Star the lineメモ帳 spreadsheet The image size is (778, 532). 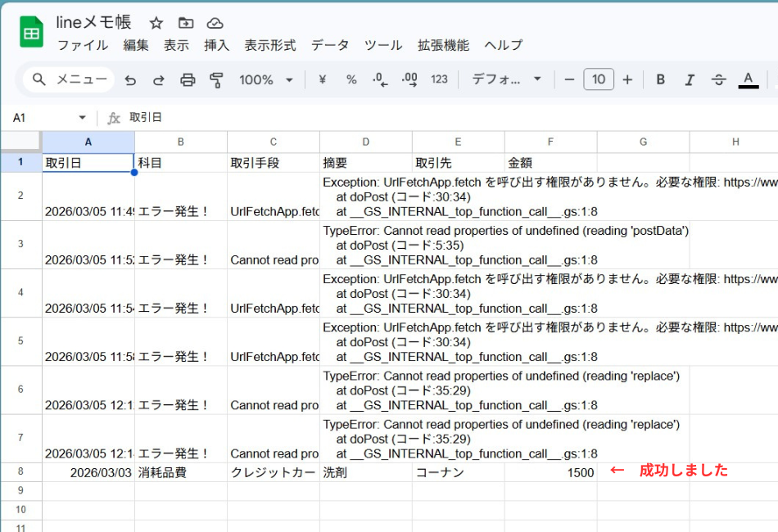click(156, 23)
